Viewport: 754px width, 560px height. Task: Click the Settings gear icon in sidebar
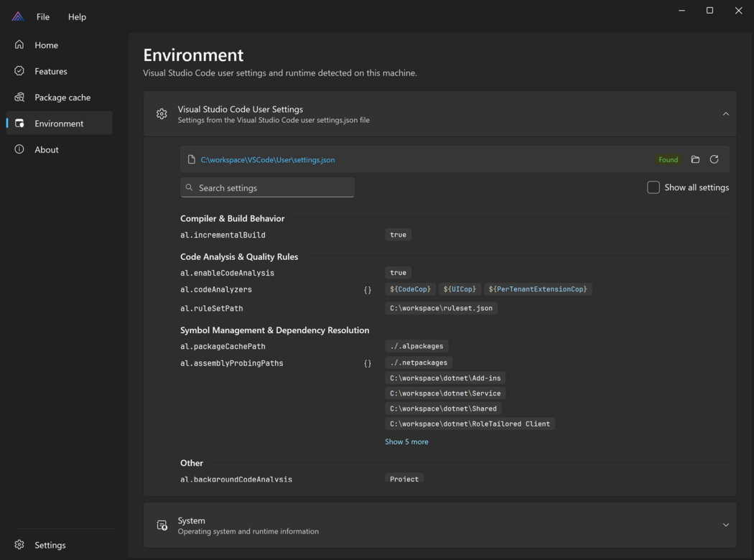coord(19,544)
